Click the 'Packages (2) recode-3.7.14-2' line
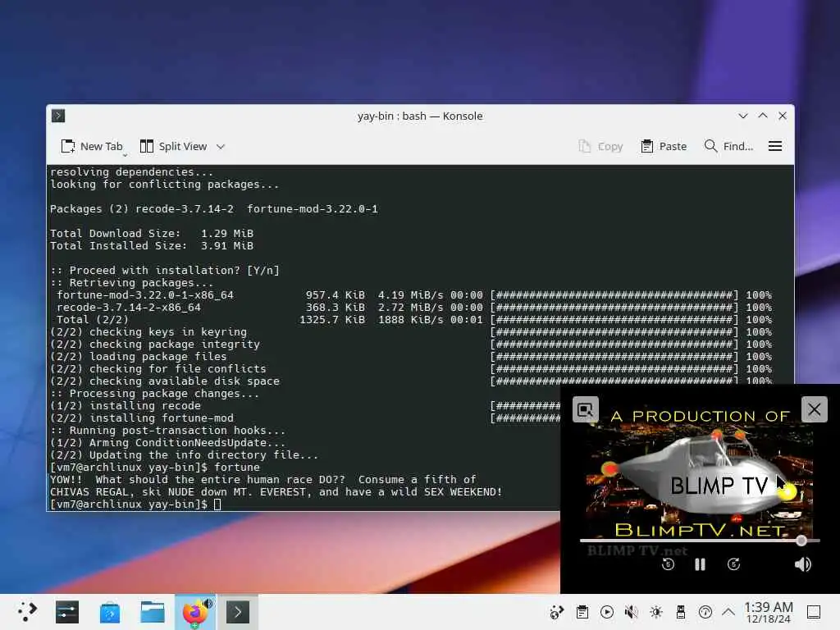840x630 pixels. (214, 209)
